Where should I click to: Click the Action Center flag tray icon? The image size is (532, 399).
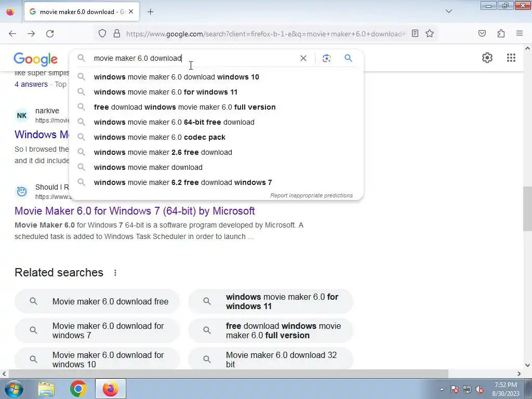pyautogui.click(x=455, y=390)
